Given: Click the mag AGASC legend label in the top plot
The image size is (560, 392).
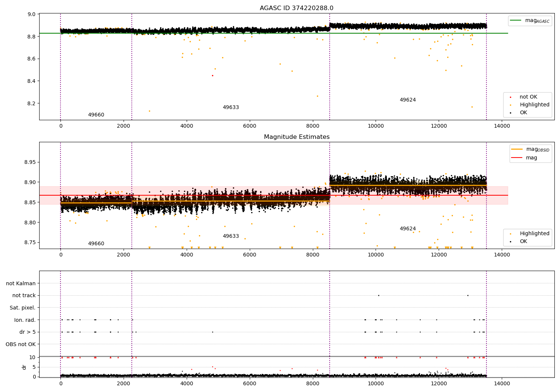Looking at the screenshot, I should pyautogui.click(x=537, y=21).
